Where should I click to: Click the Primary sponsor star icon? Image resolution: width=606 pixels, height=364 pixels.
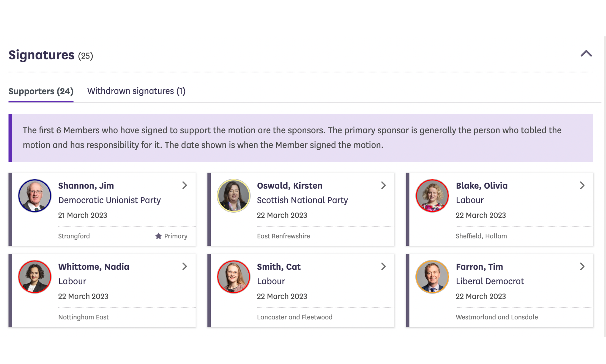158,236
